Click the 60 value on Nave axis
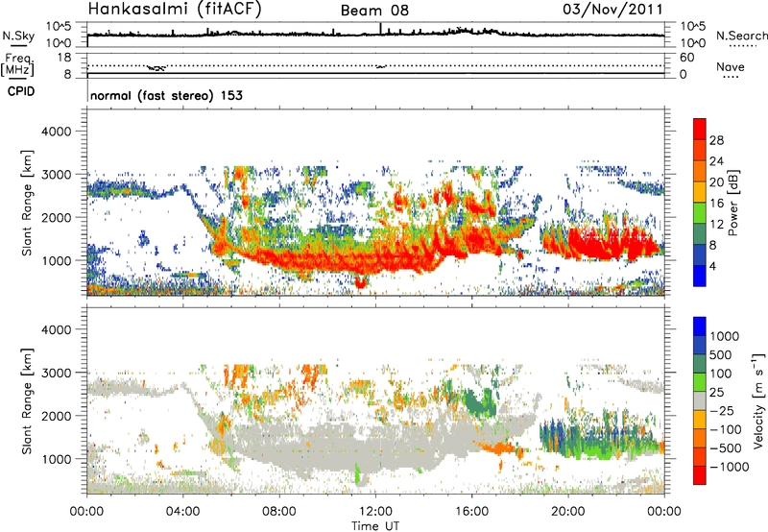 [686, 58]
